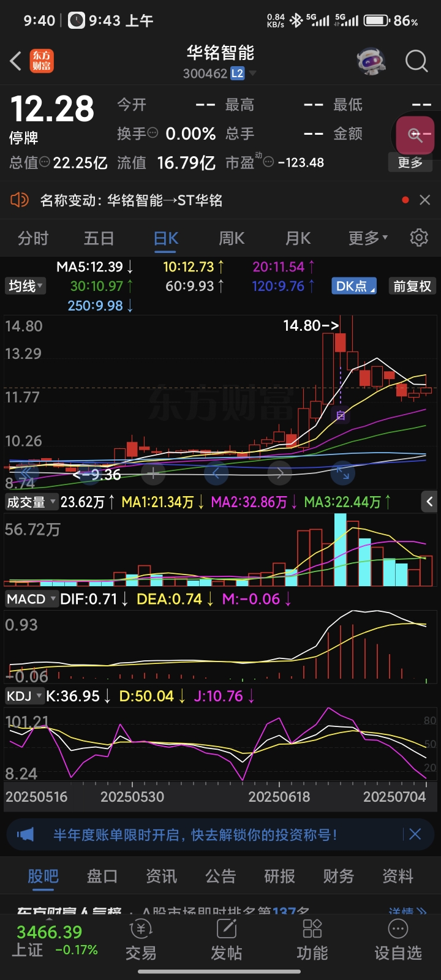Tap the chart fullscreen expand icon
Viewport: 441px width, 980px height.
click(342, 472)
